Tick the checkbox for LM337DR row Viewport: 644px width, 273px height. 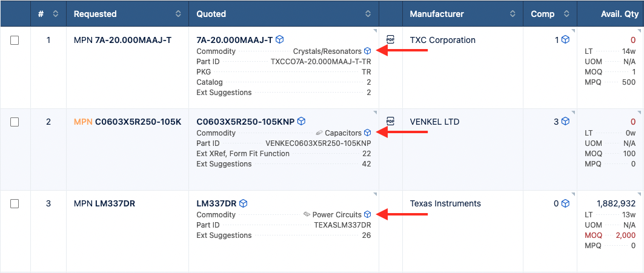[x=15, y=204]
